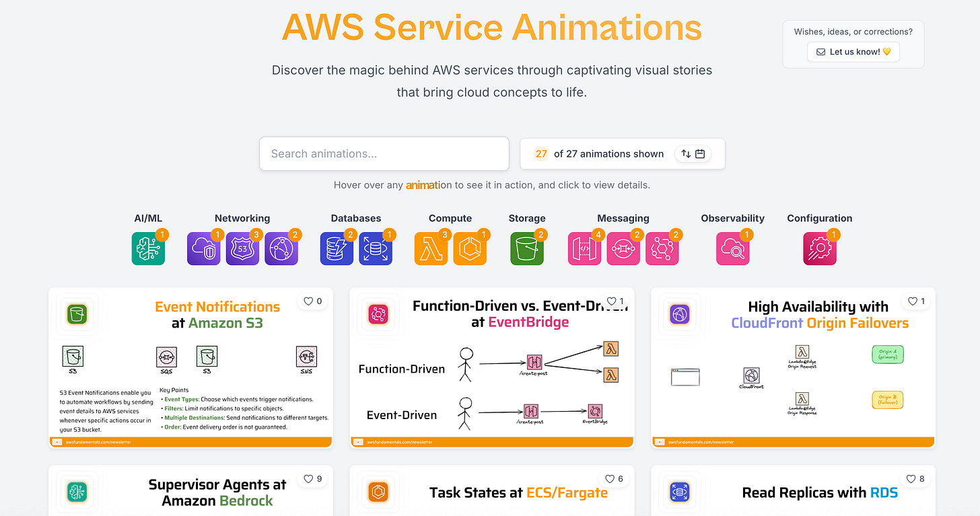Click the "Networking" category label

point(242,218)
